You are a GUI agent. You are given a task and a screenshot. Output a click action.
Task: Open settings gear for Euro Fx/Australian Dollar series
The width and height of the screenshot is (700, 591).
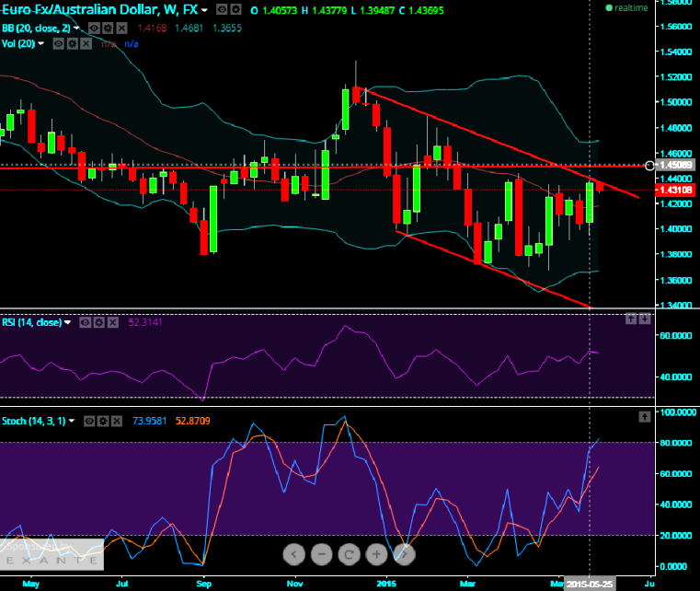[235, 9]
